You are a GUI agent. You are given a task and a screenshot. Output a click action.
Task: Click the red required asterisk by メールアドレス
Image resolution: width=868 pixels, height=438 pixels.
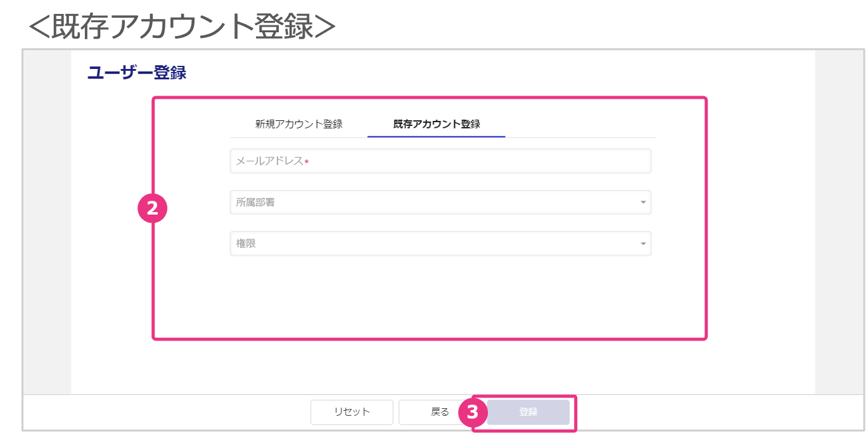[x=307, y=162]
